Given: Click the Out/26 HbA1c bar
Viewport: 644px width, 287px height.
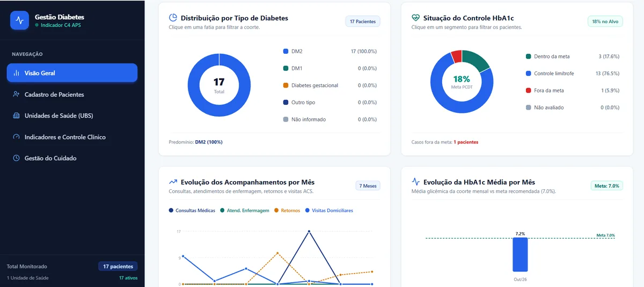Looking at the screenshot, I should pyautogui.click(x=520, y=254).
